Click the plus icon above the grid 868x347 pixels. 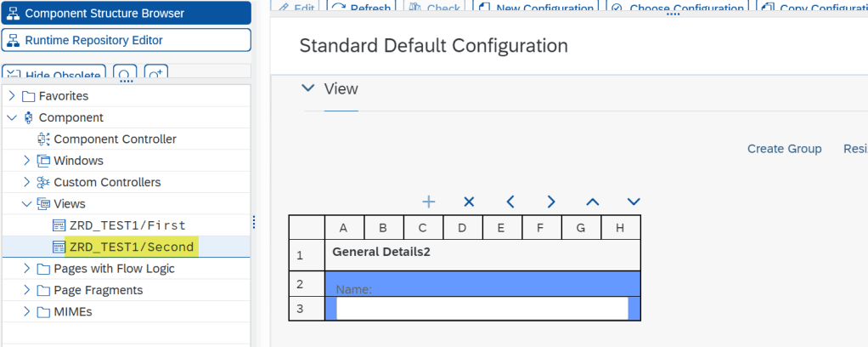429,202
